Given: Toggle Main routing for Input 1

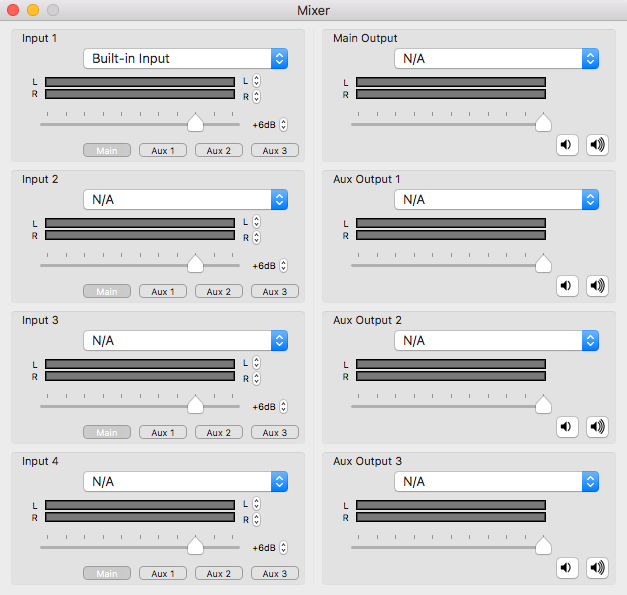Looking at the screenshot, I should (107, 151).
